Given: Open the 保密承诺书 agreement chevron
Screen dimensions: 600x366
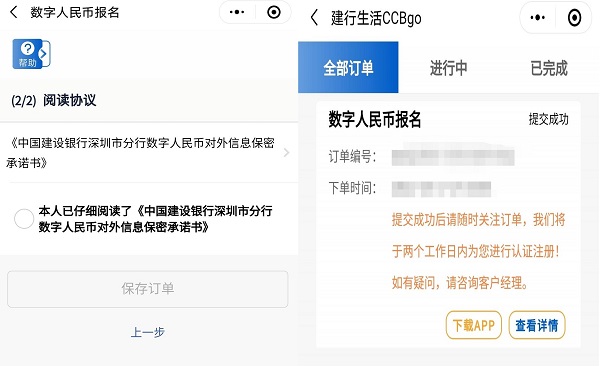Looking at the screenshot, I should click(x=286, y=153).
